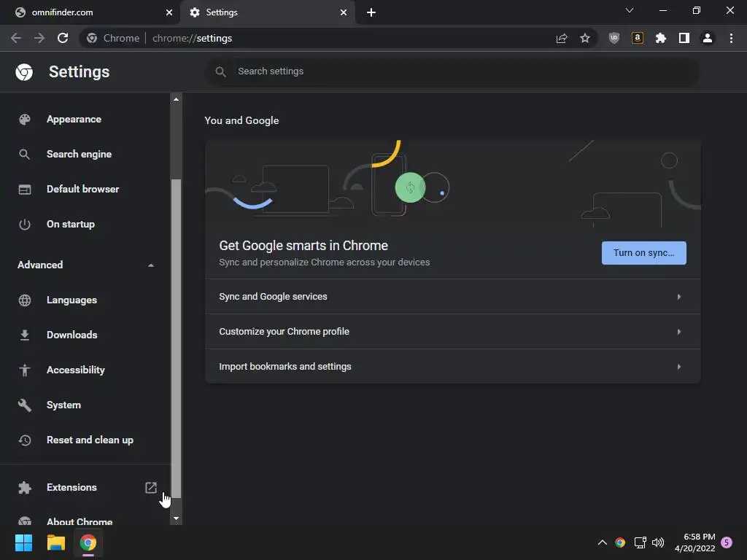The image size is (747, 560).
Task: Toggle the side panel icon
Action: pos(684,38)
